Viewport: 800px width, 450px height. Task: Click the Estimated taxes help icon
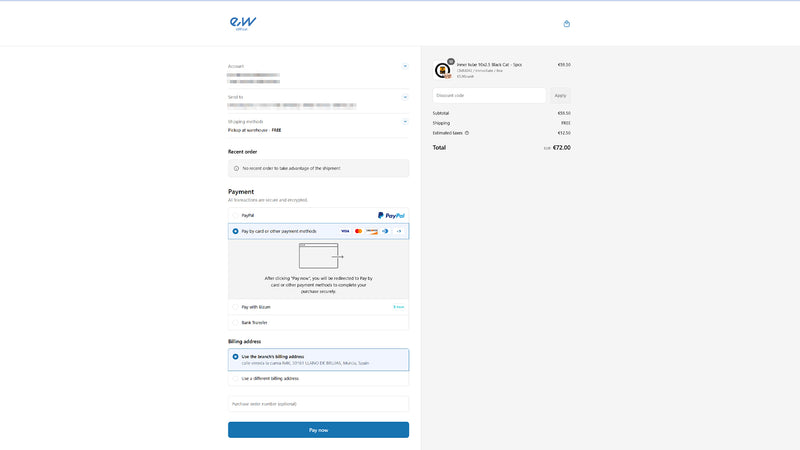coord(467,133)
